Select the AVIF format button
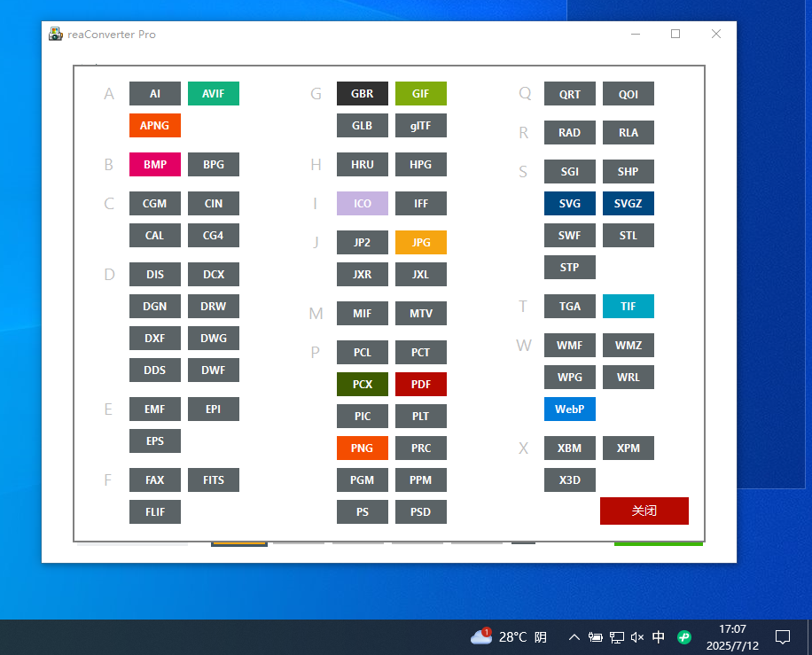This screenshot has height=655, width=812. tap(214, 94)
